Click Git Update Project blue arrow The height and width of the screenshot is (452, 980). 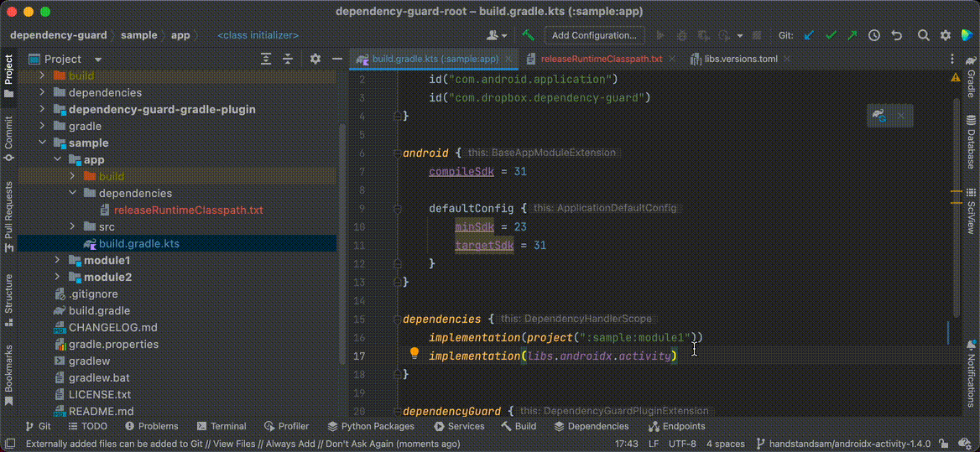pyautogui.click(x=809, y=35)
